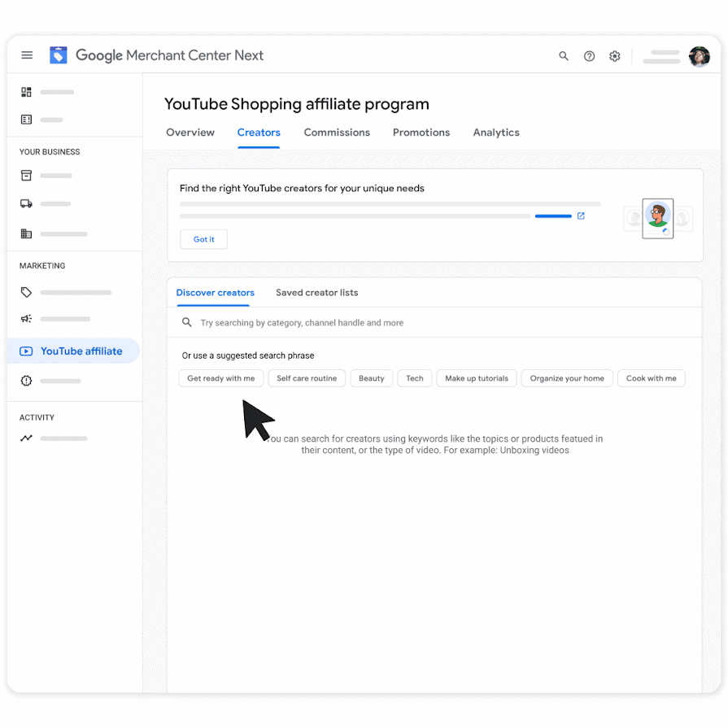Image resolution: width=728 pixels, height=728 pixels.
Task: Switch to the Overview tab
Action: (x=190, y=133)
